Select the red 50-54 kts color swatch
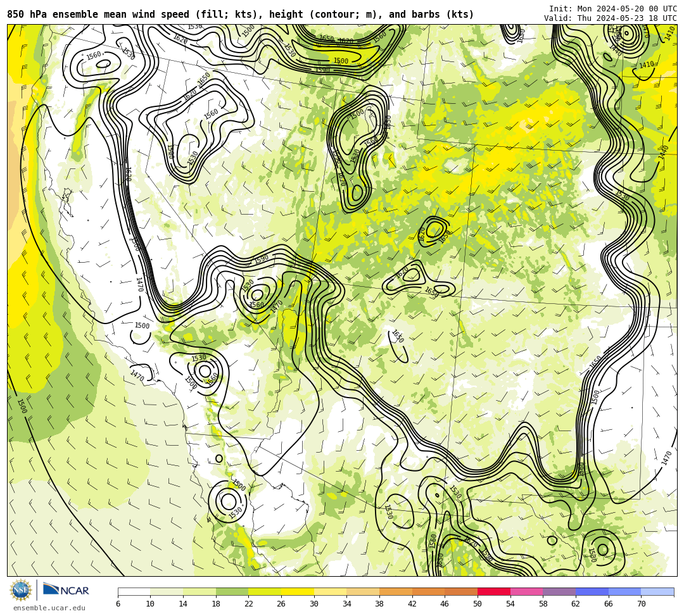The image size is (684, 616). point(494,591)
